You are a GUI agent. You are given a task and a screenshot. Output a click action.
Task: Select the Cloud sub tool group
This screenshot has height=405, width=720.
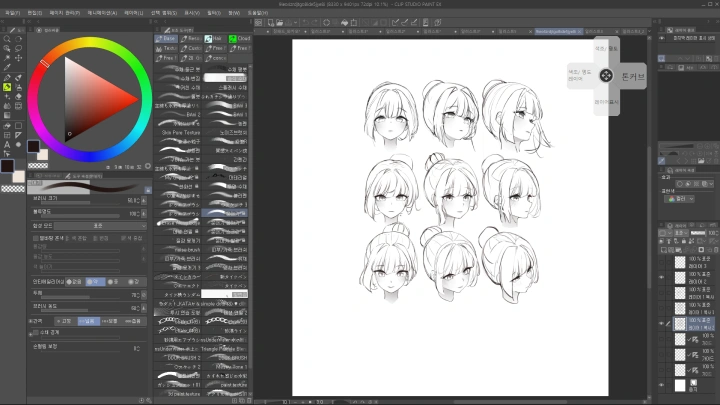coord(240,39)
